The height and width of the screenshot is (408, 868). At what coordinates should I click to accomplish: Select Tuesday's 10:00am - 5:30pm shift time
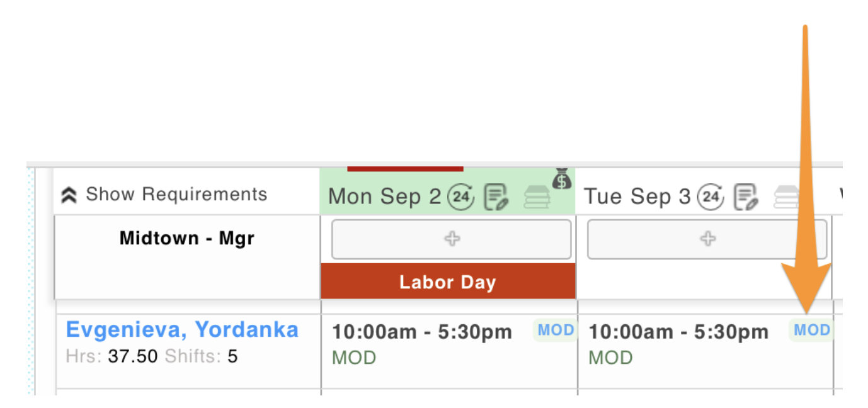click(x=678, y=332)
